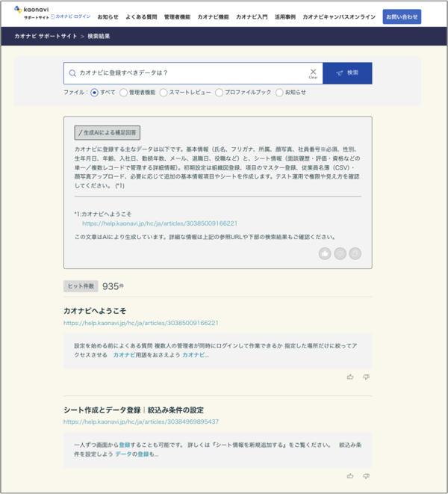
Task: Click the お問い合わせ button
Action: pyautogui.click(x=402, y=16)
